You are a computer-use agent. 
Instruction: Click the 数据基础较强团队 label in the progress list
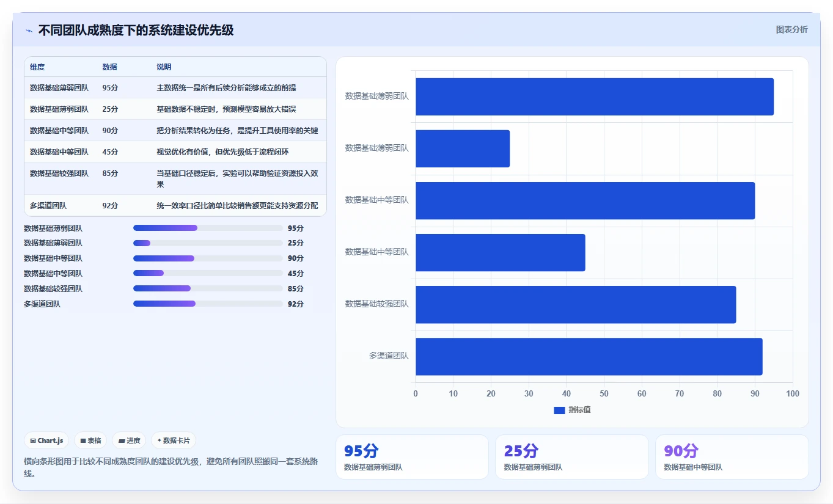pyautogui.click(x=53, y=288)
